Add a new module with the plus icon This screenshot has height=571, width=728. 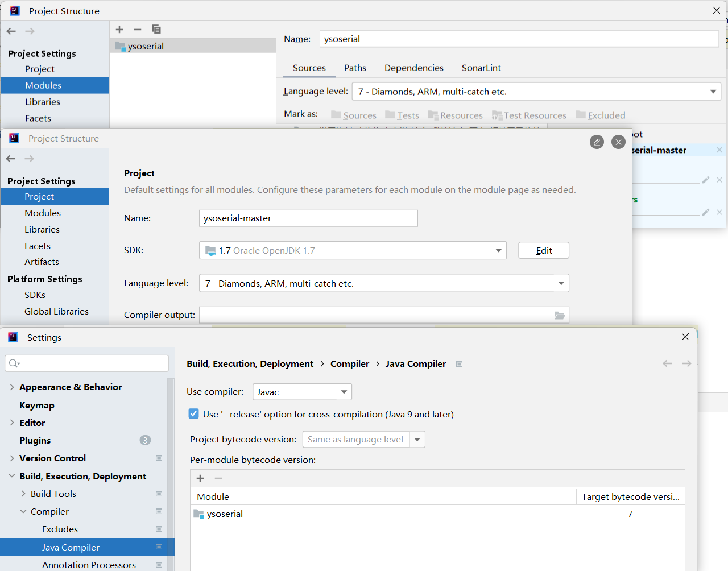coord(119,30)
